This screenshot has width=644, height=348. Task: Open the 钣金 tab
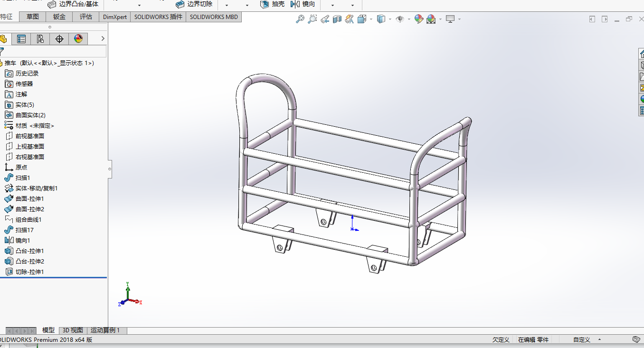tap(59, 17)
